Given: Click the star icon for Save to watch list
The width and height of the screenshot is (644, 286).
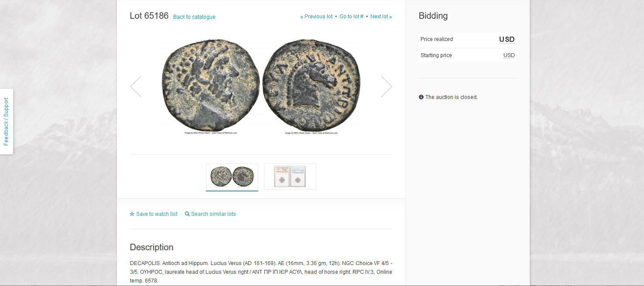Looking at the screenshot, I should 132,214.
